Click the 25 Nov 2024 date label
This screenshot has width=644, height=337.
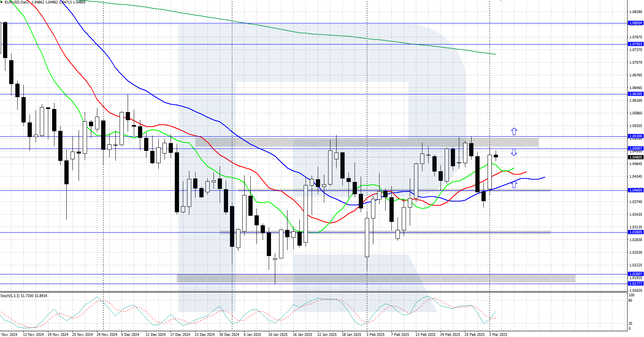(82, 335)
